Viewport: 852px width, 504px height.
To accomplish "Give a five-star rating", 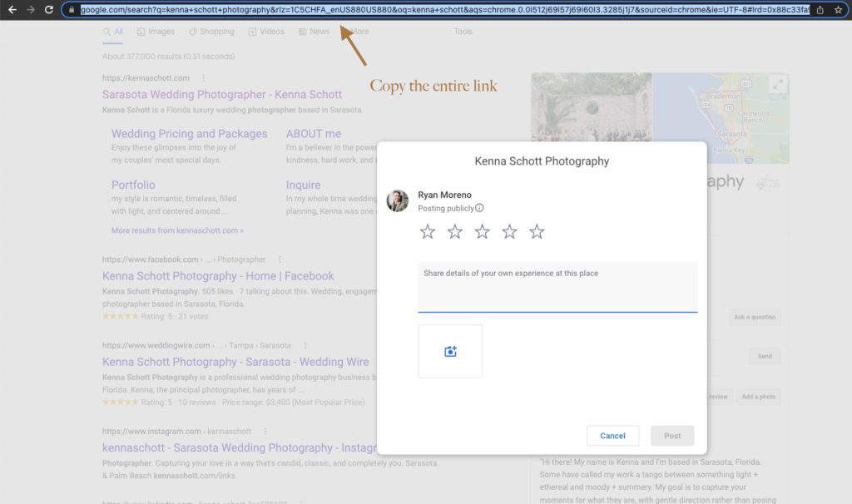I will pos(537,232).
